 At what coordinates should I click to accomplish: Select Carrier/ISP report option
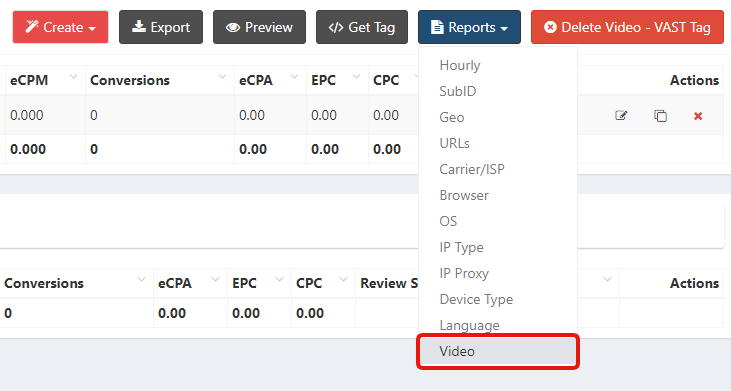[x=498, y=169]
